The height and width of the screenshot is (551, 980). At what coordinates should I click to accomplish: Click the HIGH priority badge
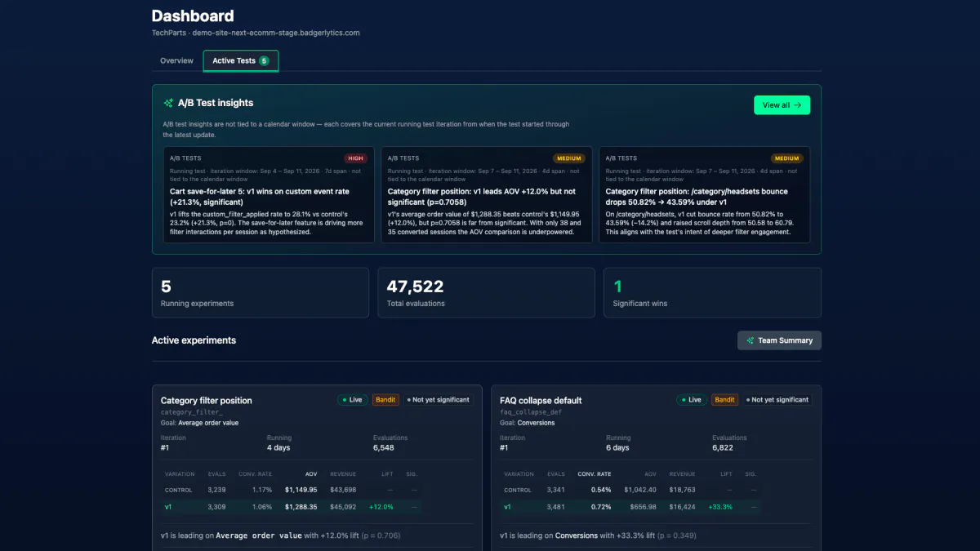click(356, 158)
